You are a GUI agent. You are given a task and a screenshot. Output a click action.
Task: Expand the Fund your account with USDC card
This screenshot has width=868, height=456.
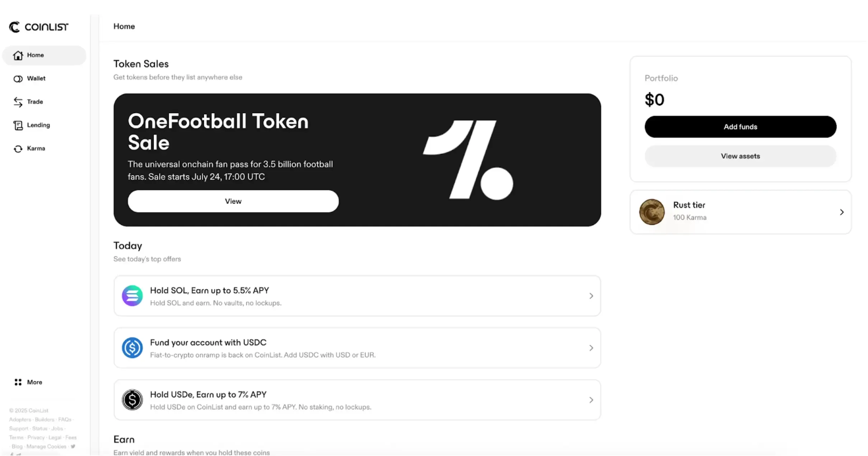(591, 348)
